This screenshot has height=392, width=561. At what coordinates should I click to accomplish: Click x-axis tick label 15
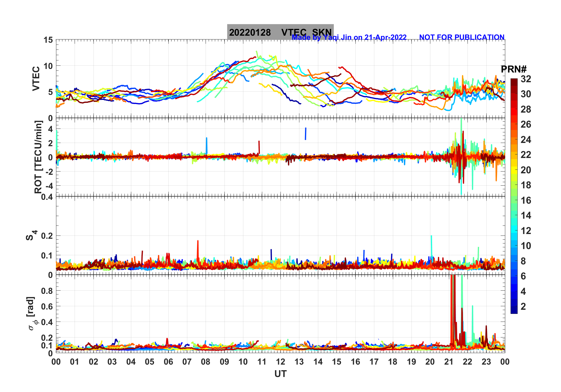pos(337,362)
